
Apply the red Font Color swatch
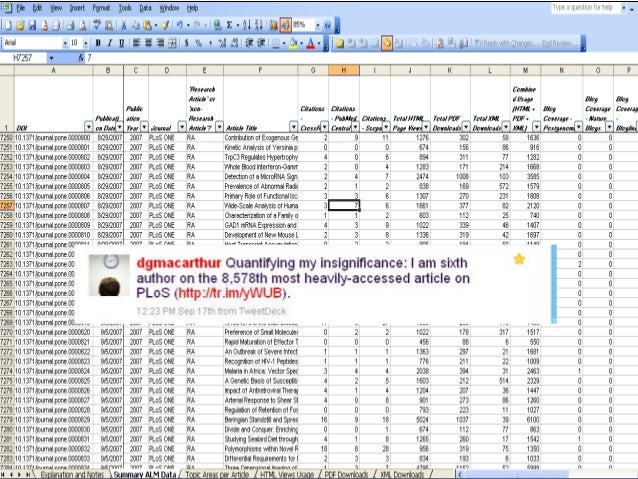click(x=310, y=43)
